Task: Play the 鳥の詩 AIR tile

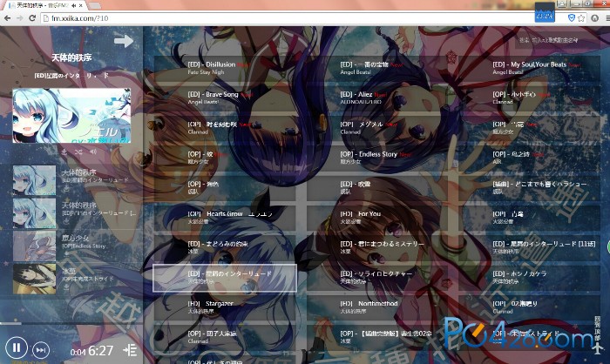Action: 530,158
